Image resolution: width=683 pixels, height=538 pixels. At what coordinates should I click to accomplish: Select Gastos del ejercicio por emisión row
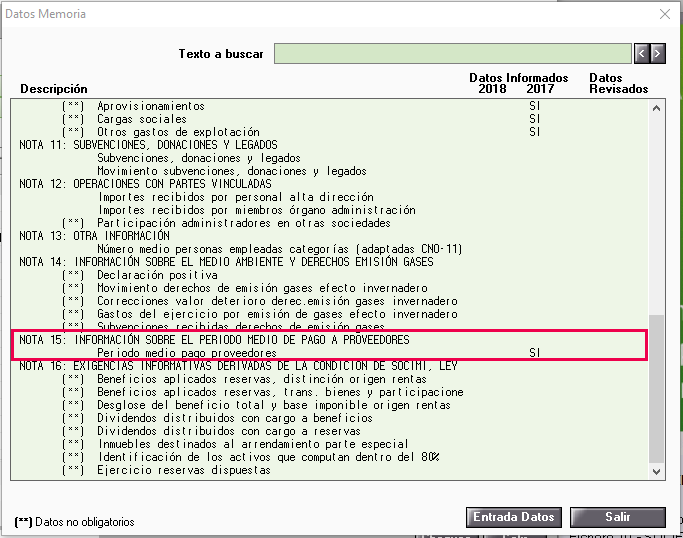(330, 314)
